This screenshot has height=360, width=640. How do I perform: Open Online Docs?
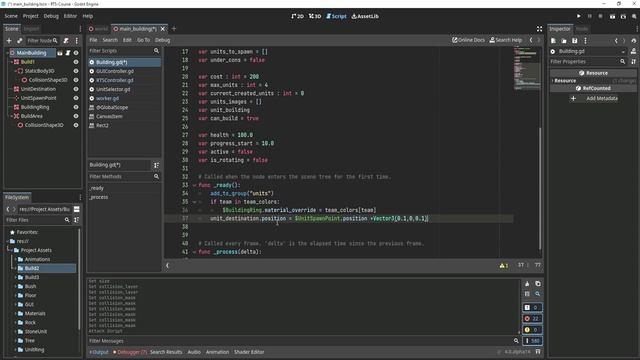click(x=468, y=40)
